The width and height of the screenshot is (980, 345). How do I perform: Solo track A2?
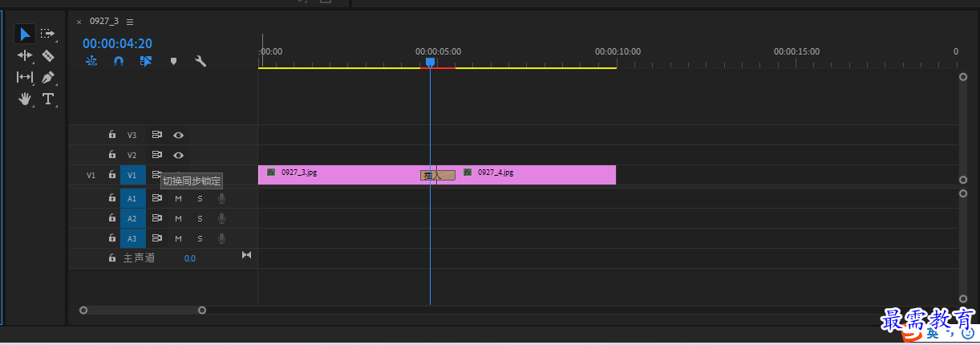point(200,218)
